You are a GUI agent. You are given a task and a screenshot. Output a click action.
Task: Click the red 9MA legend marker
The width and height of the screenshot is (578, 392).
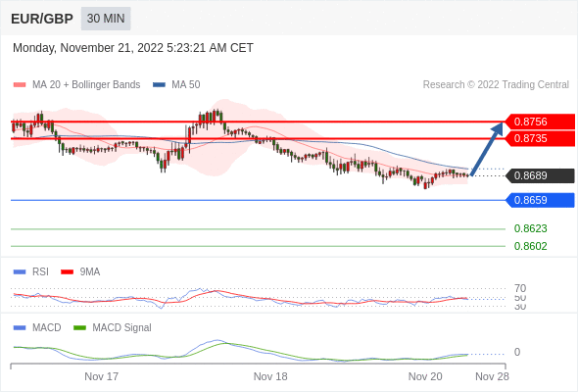coord(67,272)
